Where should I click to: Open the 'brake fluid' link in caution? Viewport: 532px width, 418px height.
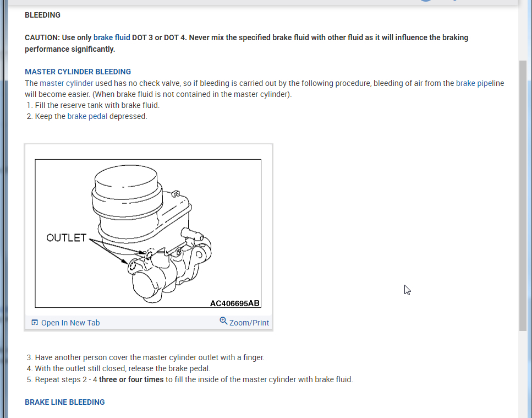click(x=112, y=37)
